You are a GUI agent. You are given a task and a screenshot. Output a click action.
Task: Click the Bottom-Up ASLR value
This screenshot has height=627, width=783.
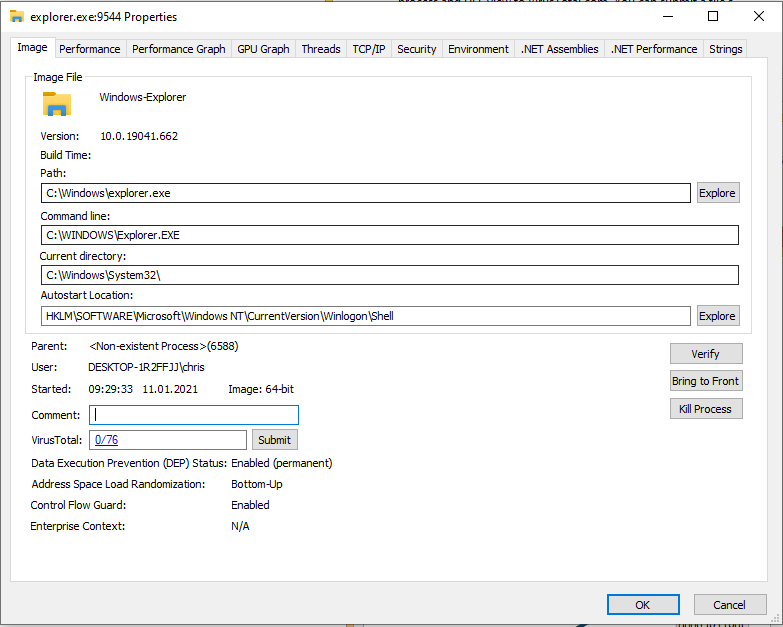[257, 484]
